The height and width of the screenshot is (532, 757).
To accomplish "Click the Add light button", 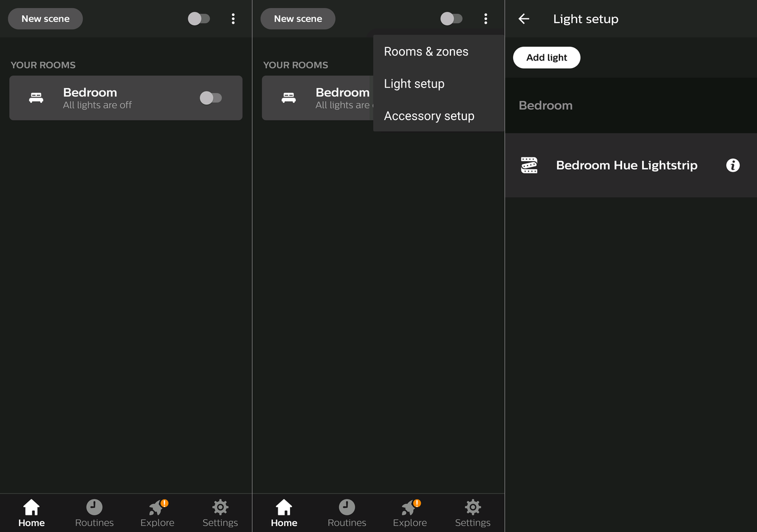I will (x=546, y=57).
